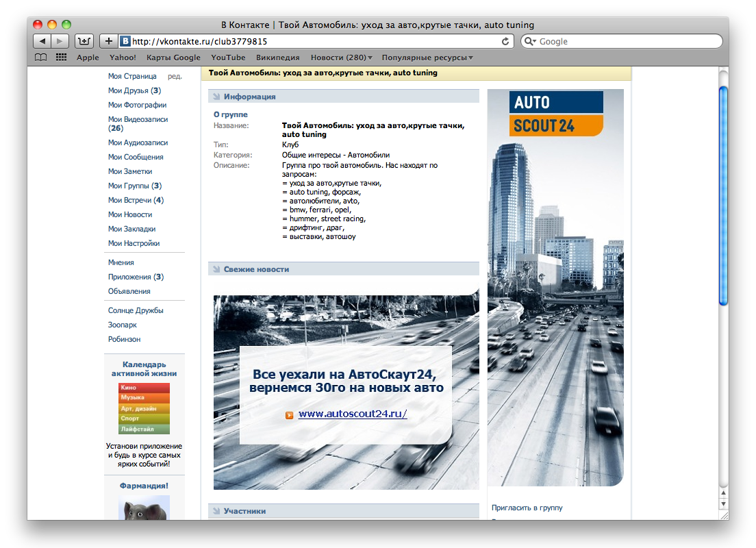Open Популярные ресурсы bookmarks dropdown
The height and width of the screenshot is (548, 756).
pyautogui.click(x=427, y=58)
